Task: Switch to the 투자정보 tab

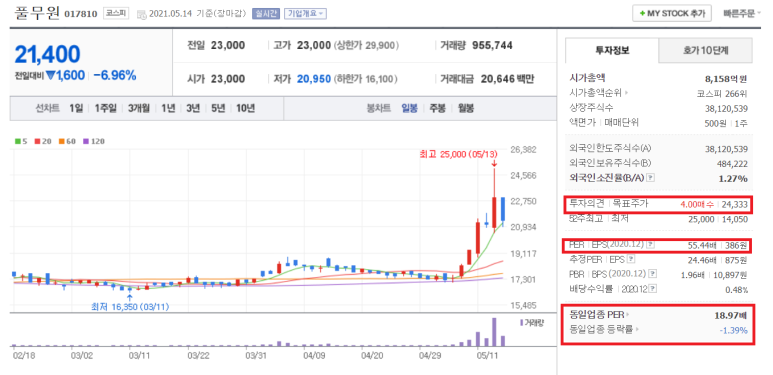Action: [x=612, y=50]
